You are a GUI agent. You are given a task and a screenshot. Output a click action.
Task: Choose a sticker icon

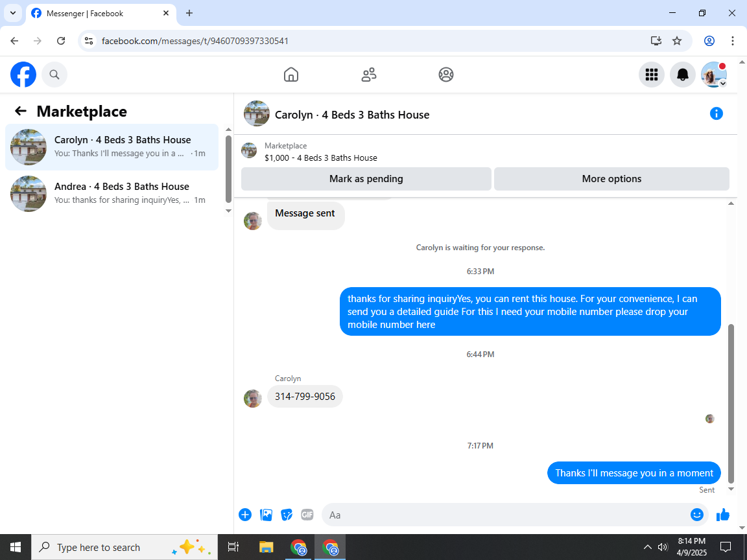pos(287,515)
